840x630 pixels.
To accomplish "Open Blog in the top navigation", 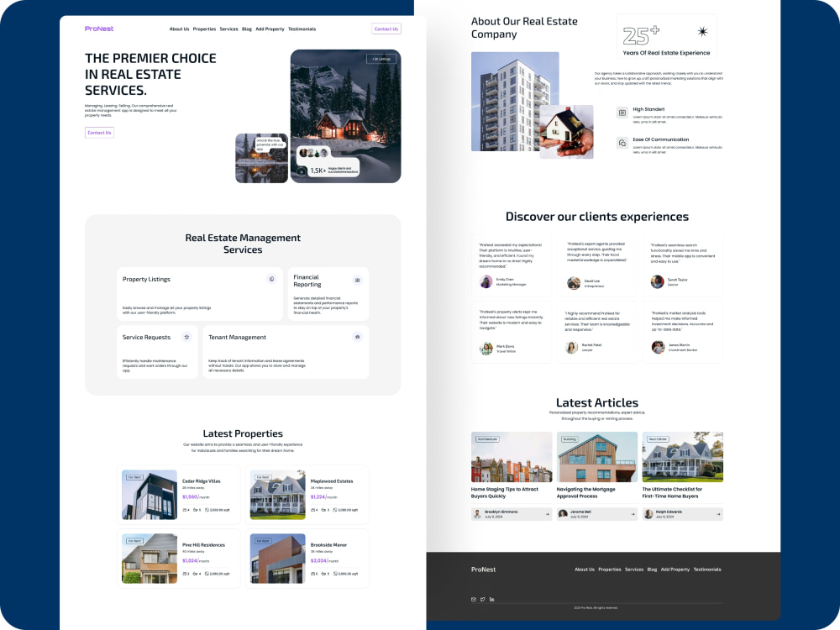I will tap(246, 29).
